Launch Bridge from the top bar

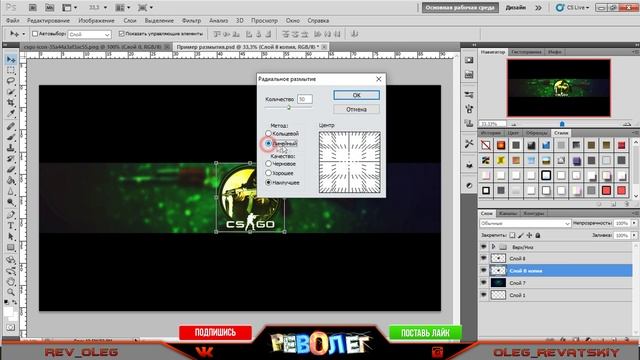tap(33, 7)
